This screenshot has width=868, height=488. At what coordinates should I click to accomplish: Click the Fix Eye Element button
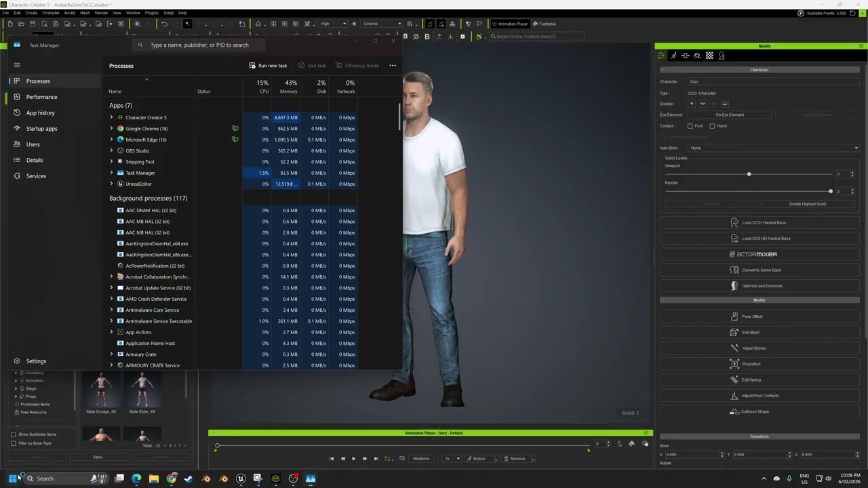pyautogui.click(x=730, y=115)
